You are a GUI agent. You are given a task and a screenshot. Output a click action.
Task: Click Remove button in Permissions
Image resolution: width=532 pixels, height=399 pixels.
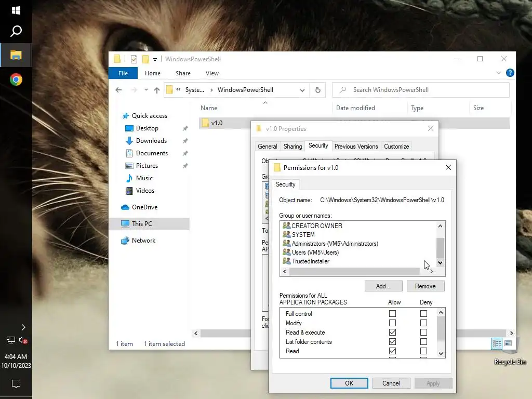[x=425, y=286]
